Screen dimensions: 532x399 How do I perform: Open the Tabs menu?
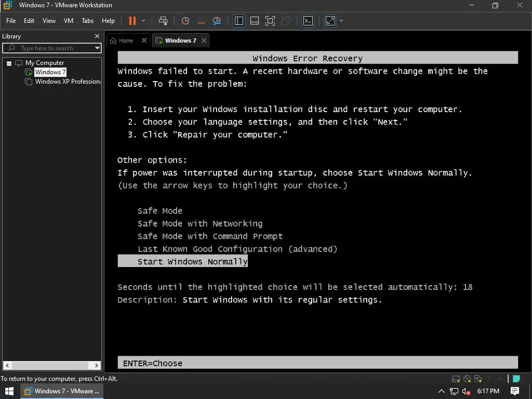(87, 21)
